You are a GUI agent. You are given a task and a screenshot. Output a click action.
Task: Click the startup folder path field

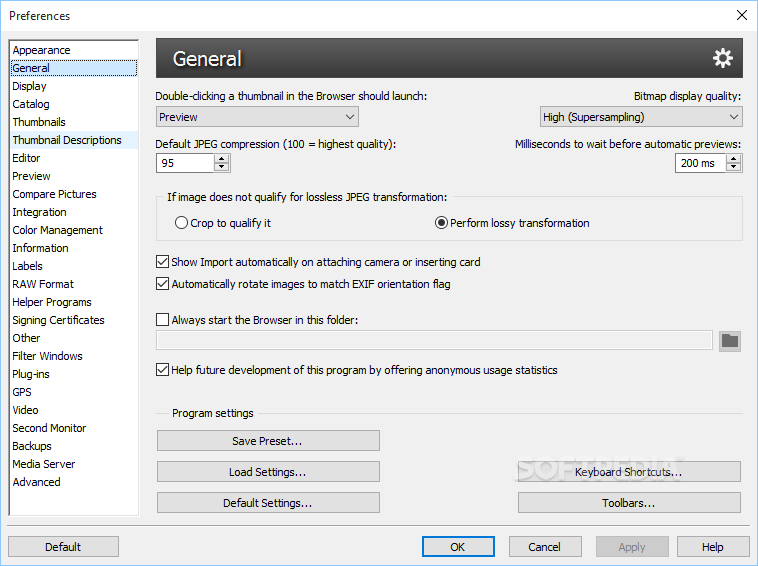point(434,341)
